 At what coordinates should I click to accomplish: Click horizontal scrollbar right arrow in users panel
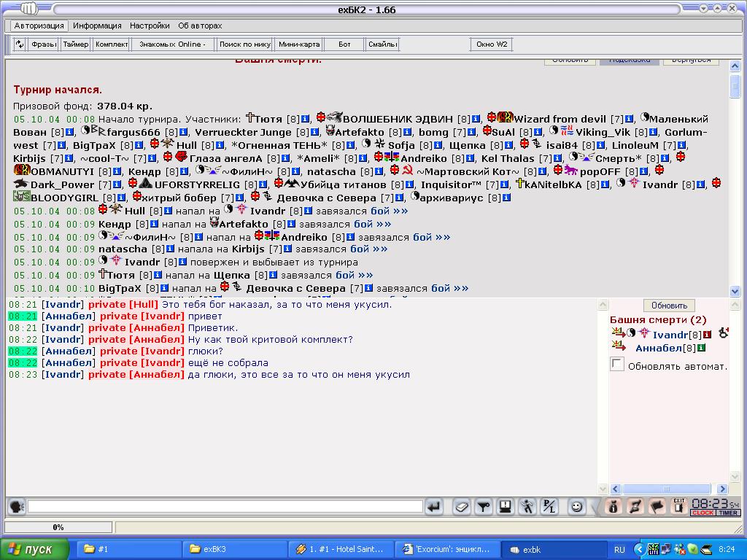tap(722, 489)
